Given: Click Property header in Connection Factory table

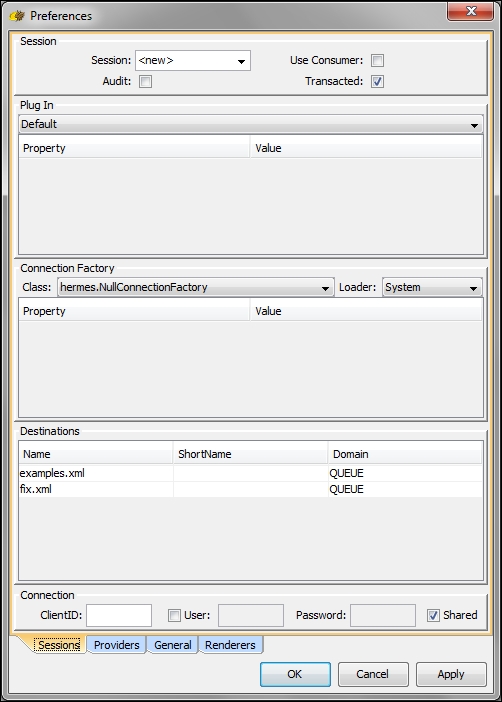Looking at the screenshot, I should [134, 311].
